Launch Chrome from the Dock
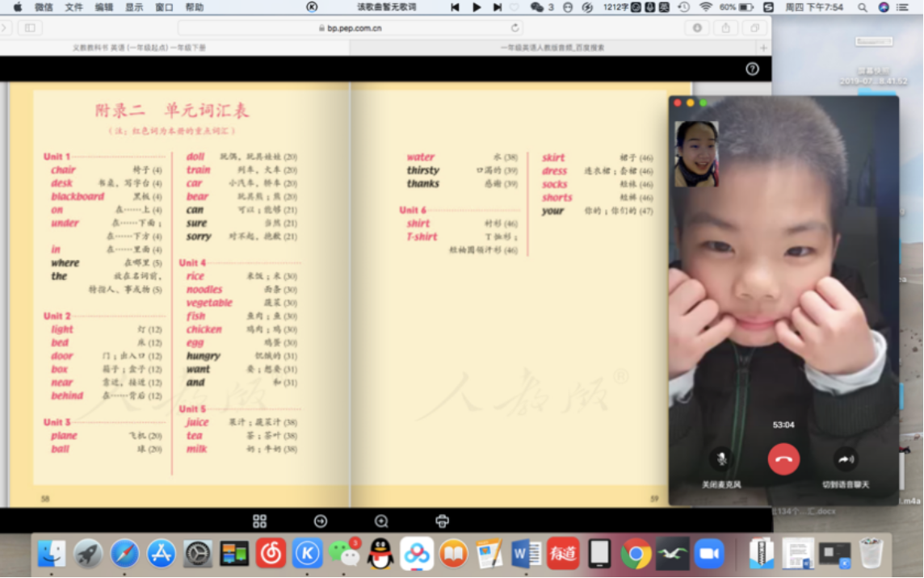The height and width of the screenshot is (578, 924). [636, 554]
